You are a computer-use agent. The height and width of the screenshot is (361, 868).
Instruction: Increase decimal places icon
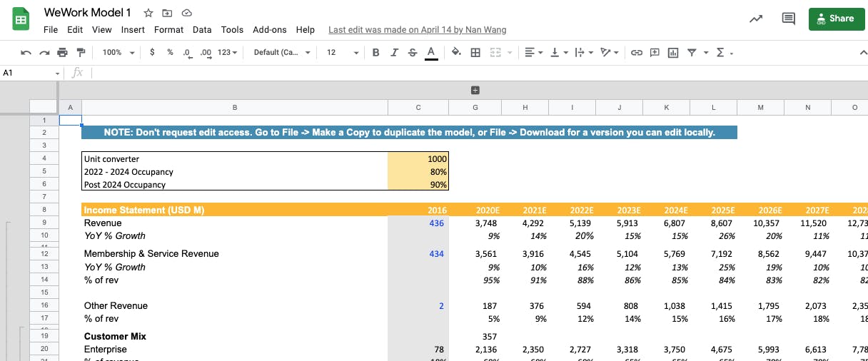coord(206,52)
